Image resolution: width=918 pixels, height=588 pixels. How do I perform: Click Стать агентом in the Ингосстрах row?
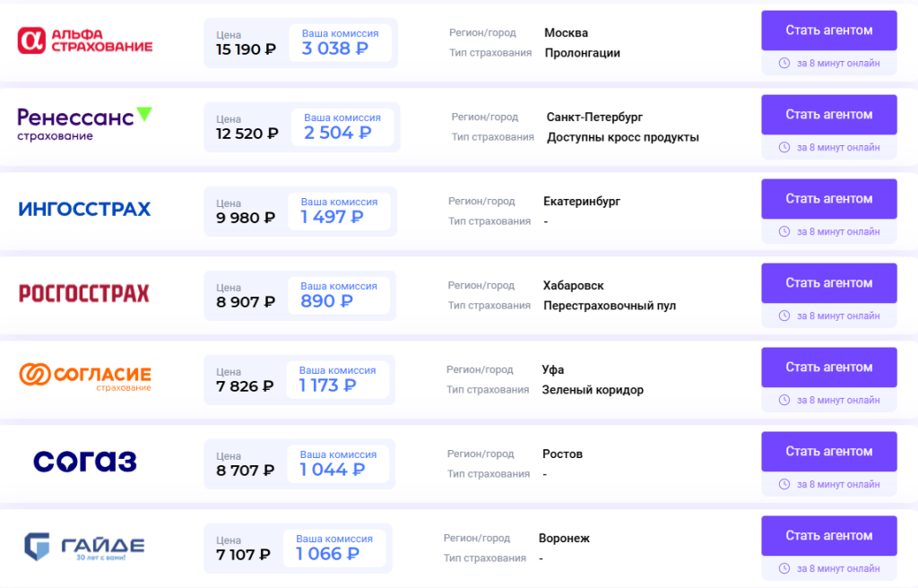click(828, 199)
